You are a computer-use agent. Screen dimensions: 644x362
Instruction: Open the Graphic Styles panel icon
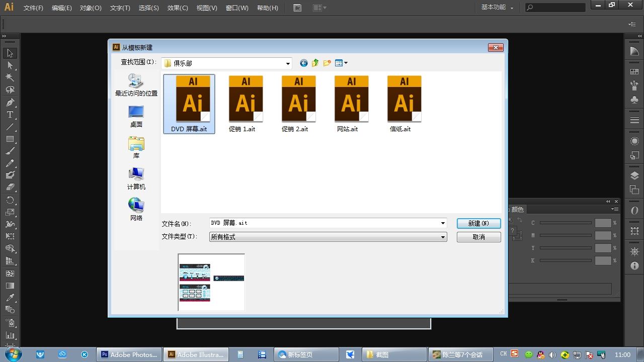click(634, 155)
